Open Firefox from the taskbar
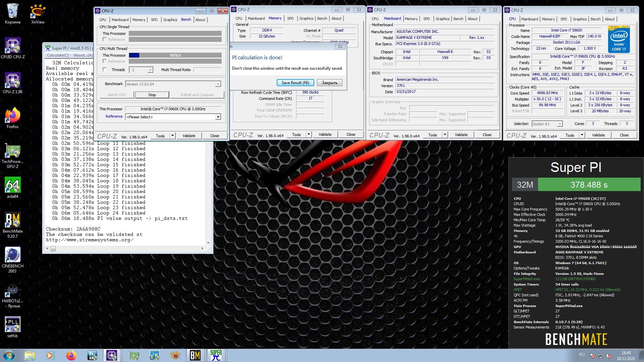This screenshot has width=644, height=362. click(x=71, y=355)
